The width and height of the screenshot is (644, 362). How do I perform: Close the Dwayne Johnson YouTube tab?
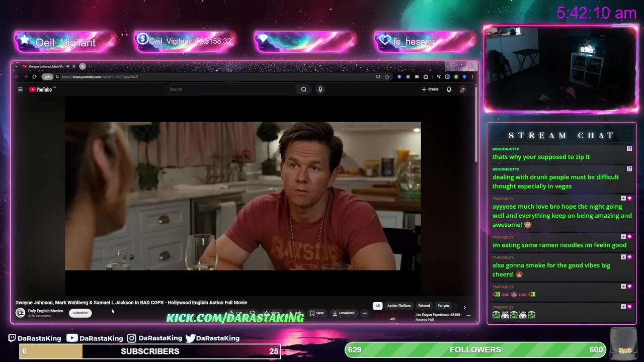[x=73, y=66]
